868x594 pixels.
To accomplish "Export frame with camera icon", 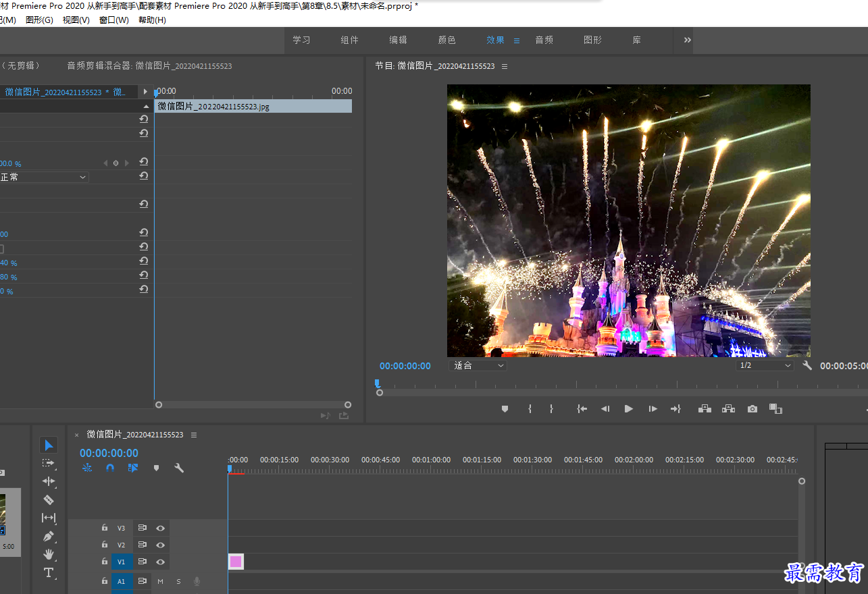I will 752,408.
